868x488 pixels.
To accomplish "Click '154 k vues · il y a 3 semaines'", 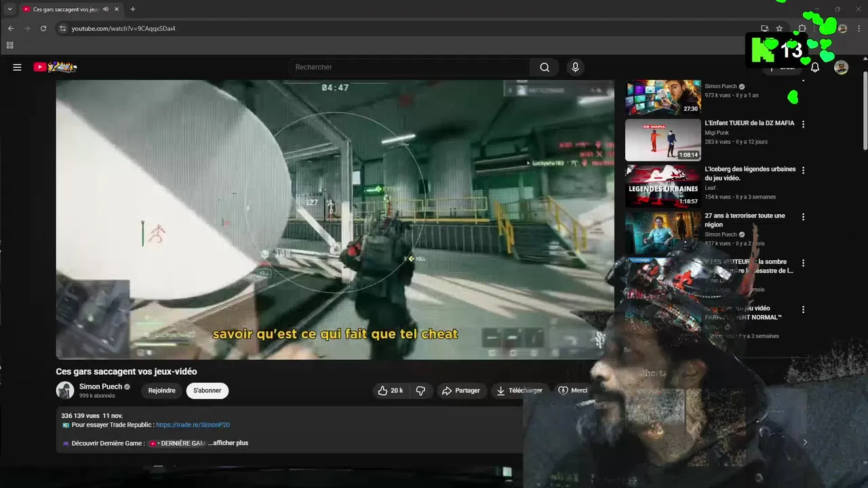I will point(740,197).
